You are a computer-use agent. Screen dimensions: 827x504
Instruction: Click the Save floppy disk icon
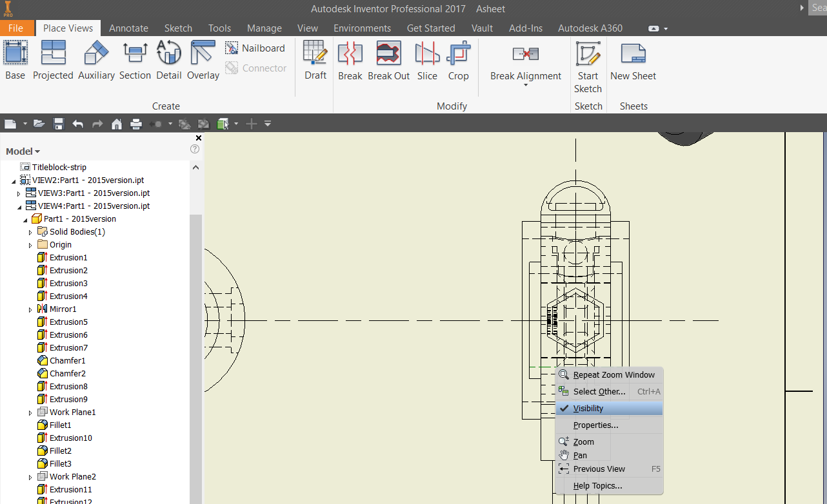[59, 124]
